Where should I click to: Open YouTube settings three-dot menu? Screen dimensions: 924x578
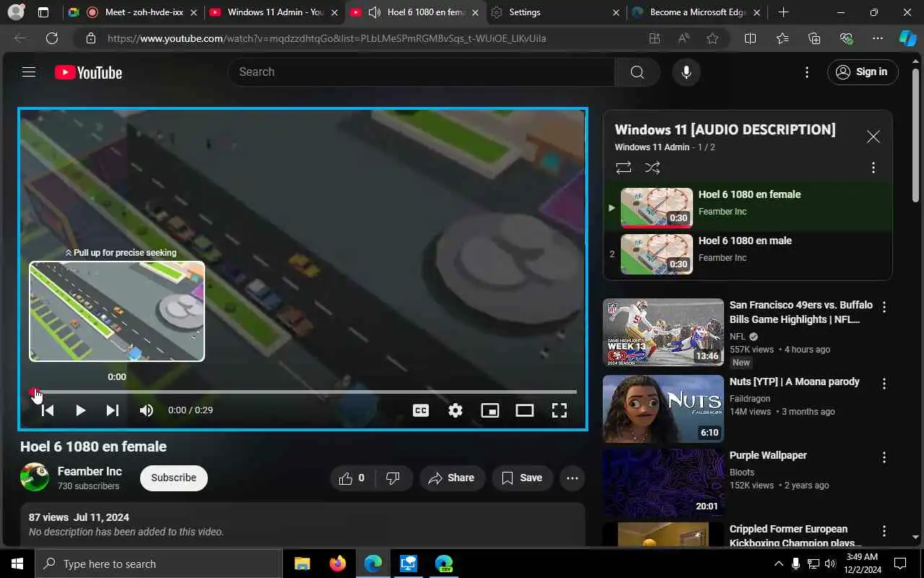tap(807, 72)
